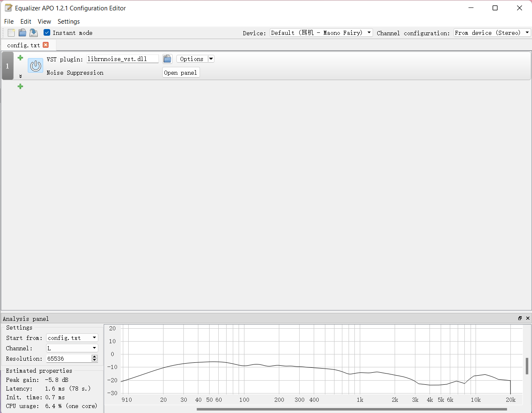Expand row 1 with the double chevron
Screen dimensions: 532x413
tap(20, 76)
